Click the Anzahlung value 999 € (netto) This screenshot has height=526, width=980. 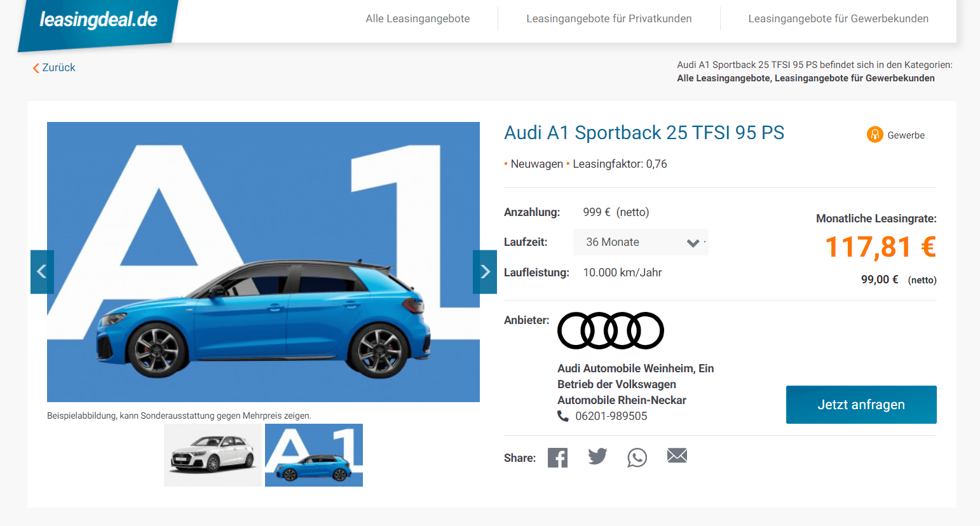[616, 212]
